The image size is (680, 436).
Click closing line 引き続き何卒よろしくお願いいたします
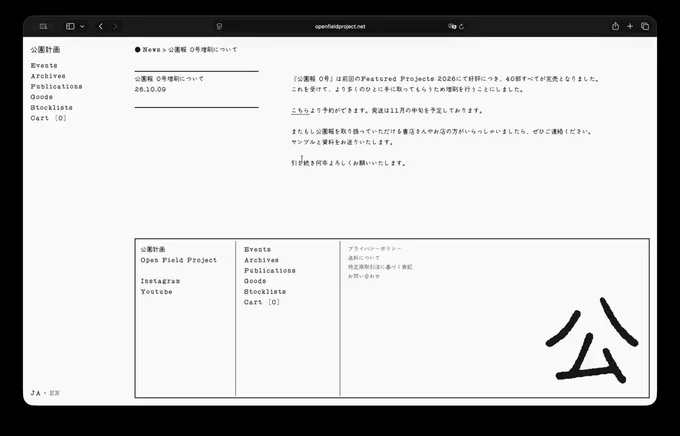349,164
